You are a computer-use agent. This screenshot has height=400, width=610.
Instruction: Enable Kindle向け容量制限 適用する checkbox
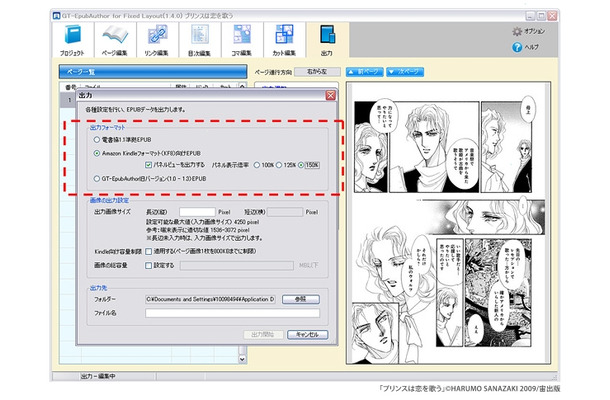(x=148, y=251)
